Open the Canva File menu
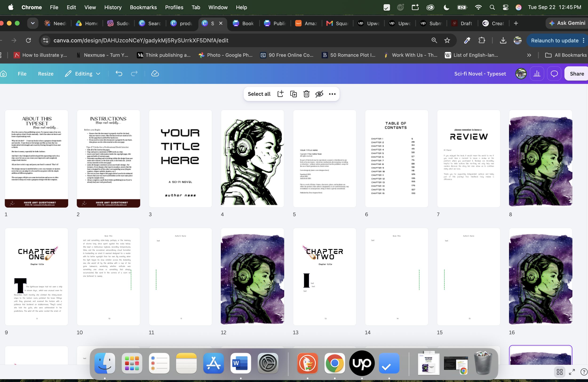The width and height of the screenshot is (588, 382). point(22,74)
